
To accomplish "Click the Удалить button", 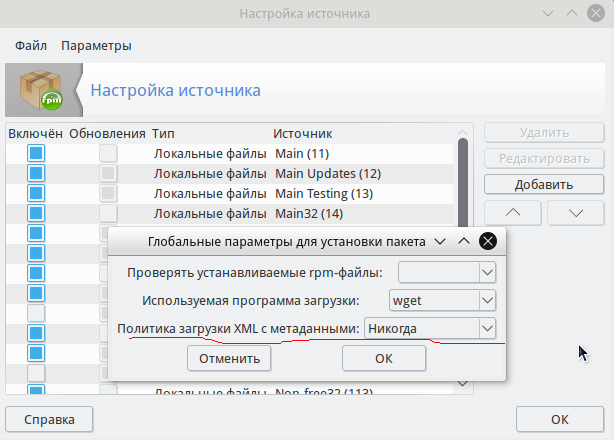I will 544,133.
